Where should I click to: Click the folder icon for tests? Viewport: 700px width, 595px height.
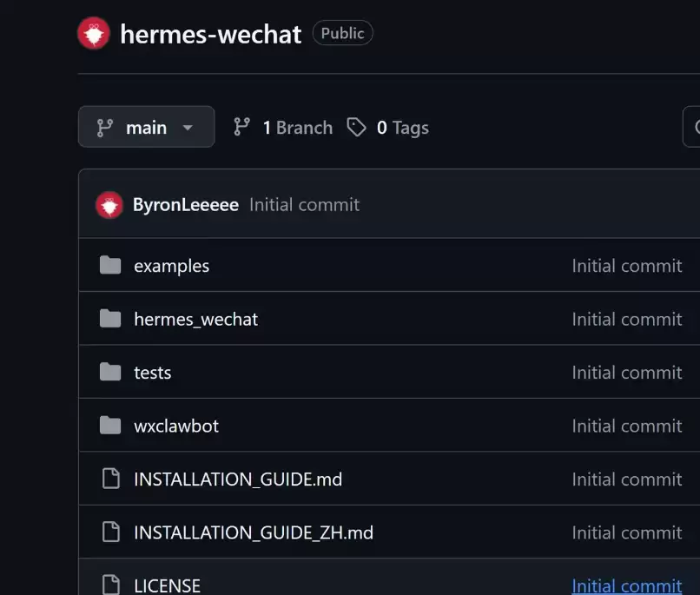[x=110, y=372]
